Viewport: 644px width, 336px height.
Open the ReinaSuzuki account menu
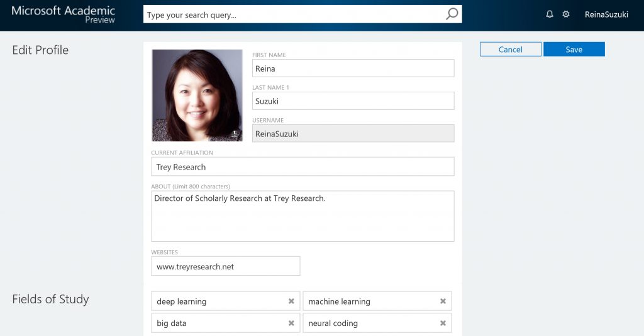(x=606, y=14)
